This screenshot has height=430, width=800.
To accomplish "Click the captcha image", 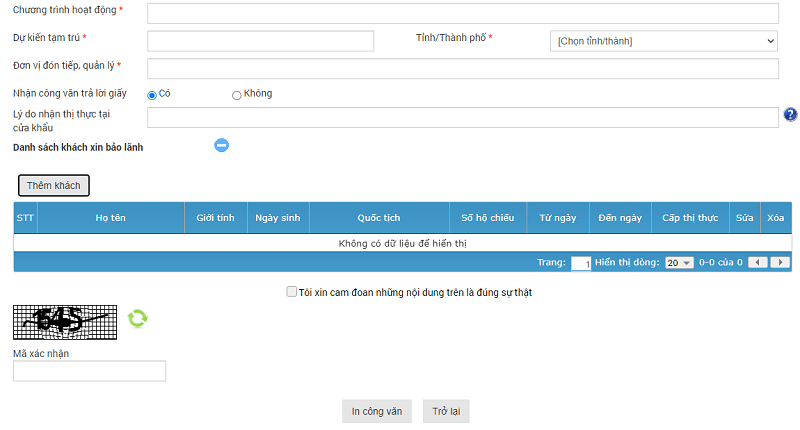I will pos(65,321).
